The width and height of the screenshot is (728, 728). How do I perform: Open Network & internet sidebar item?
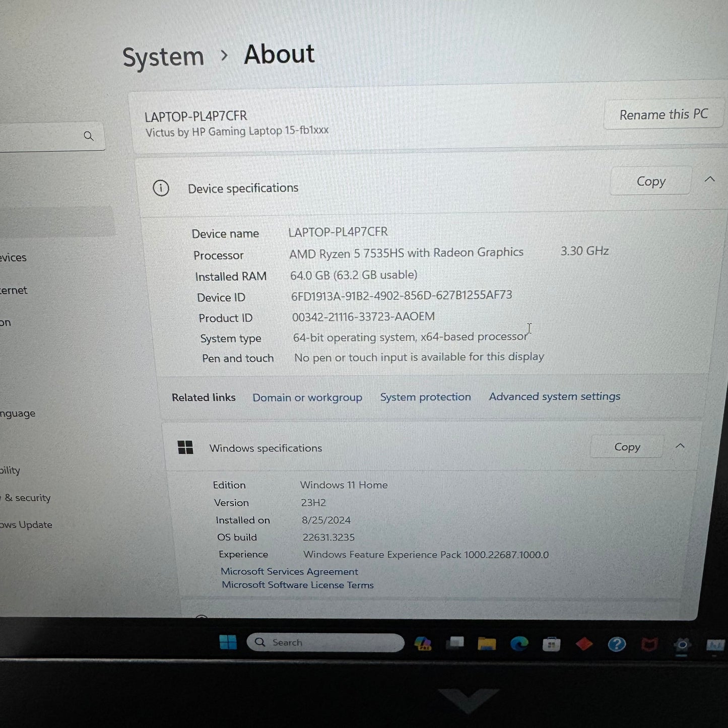click(x=14, y=290)
